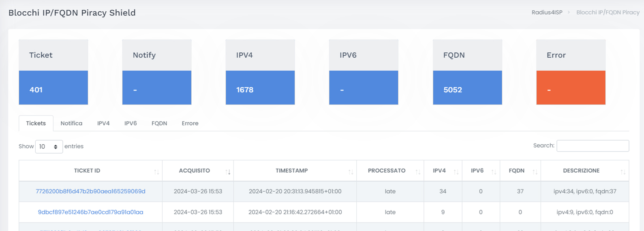644x231 pixels.
Task: Click the IPV4 card showing 1678
Action: point(260,72)
